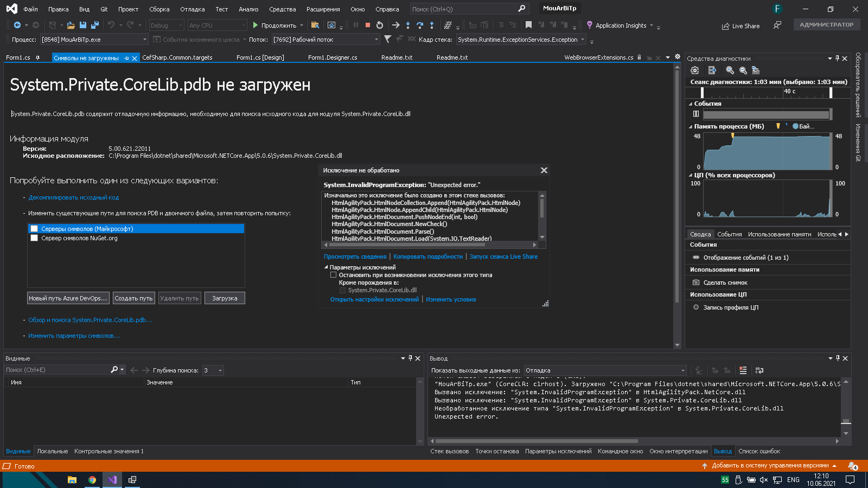This screenshot has width=868, height=488.
Task: Click the Undo arrow icon
Action: coord(111,25)
